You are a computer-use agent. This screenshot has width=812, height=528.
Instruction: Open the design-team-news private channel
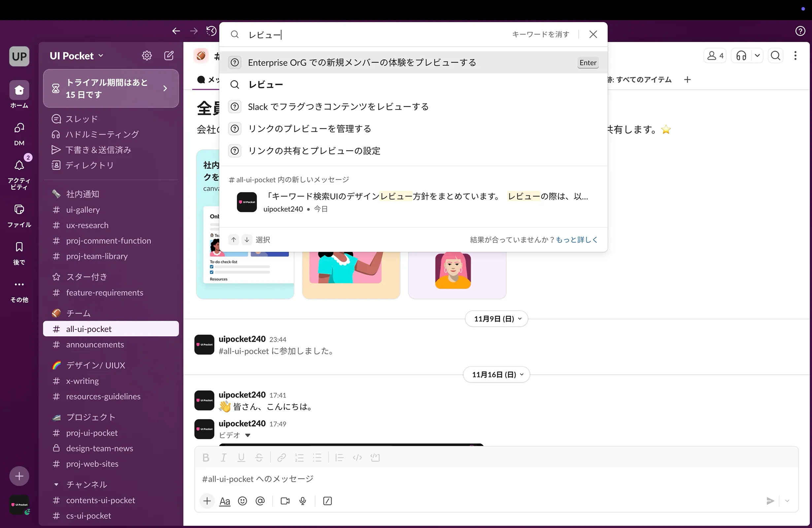click(x=111, y=448)
